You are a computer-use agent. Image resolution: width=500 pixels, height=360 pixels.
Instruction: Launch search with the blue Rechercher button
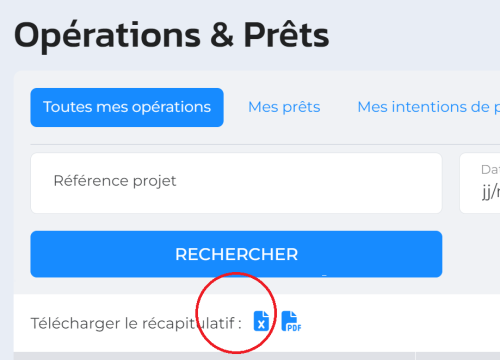click(236, 254)
